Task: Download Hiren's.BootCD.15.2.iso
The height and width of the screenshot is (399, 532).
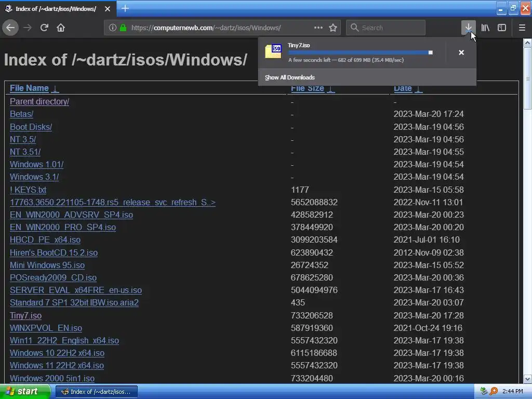Action: tap(54, 253)
